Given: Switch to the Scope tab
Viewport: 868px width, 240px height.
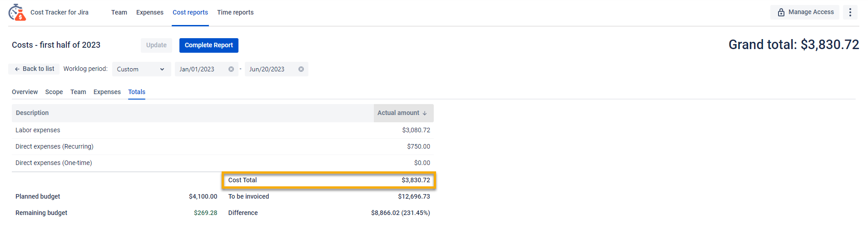Looking at the screenshot, I should tap(54, 92).
